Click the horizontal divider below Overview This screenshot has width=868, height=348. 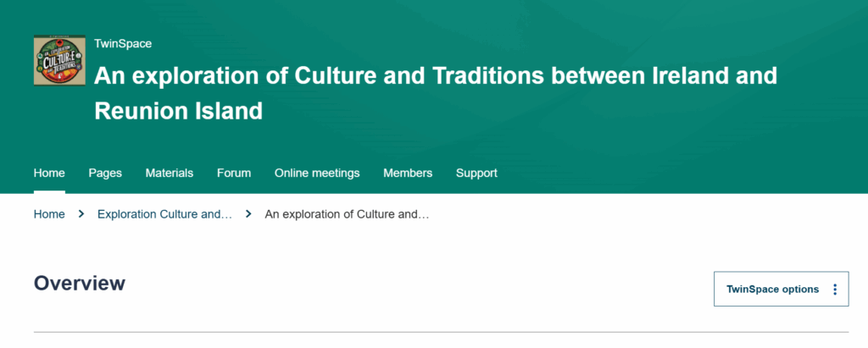pyautogui.click(x=441, y=332)
